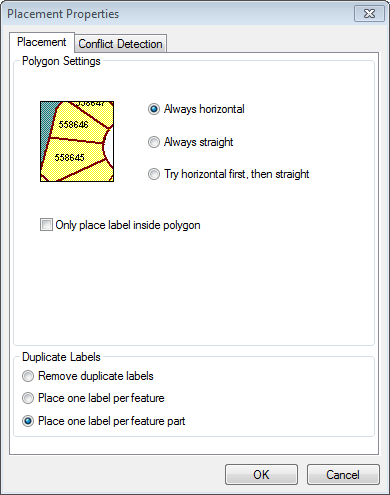Choose Remove duplicate labels
The width and height of the screenshot is (390, 495).
coord(88,376)
